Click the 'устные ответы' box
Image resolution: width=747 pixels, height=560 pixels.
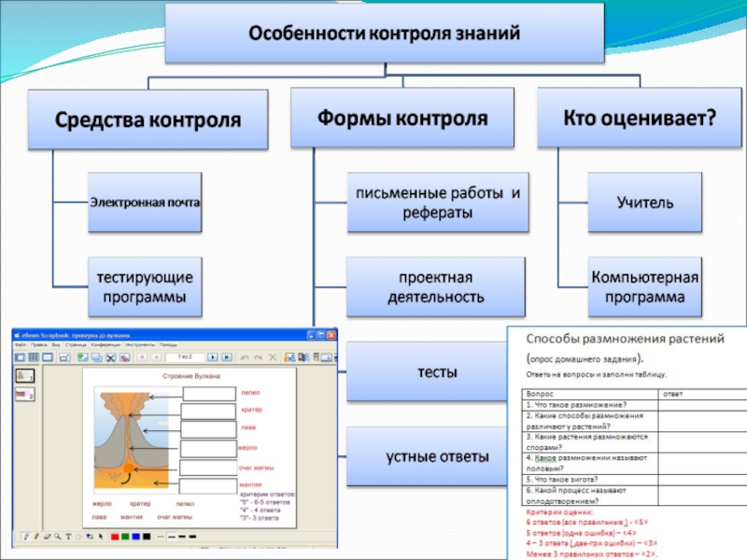(x=427, y=456)
